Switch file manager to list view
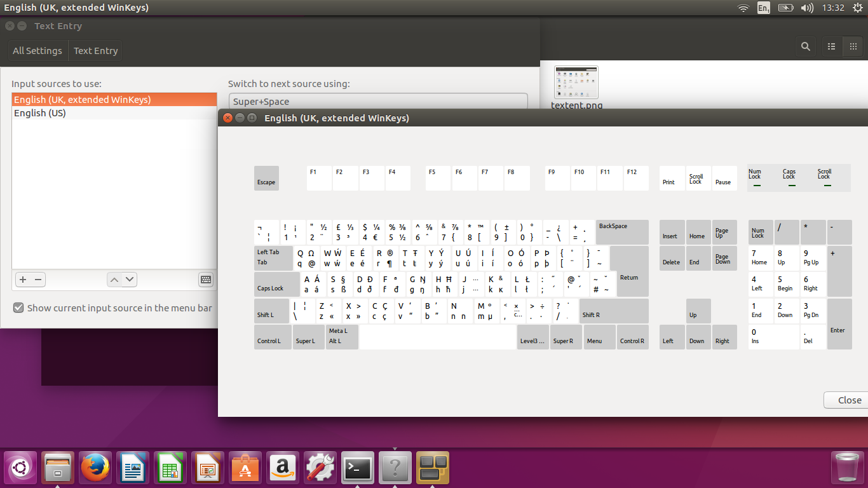Viewport: 868px width, 488px height. click(x=831, y=46)
